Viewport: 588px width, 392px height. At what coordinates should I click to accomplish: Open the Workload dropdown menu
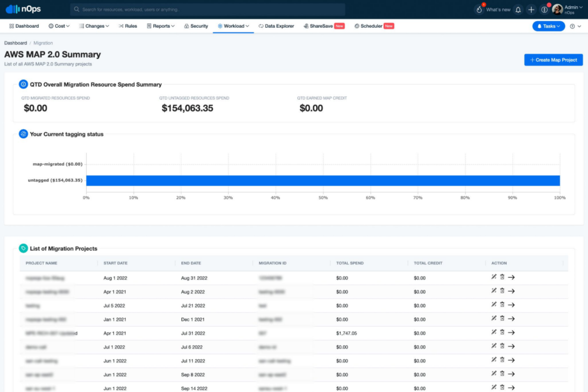(x=234, y=26)
